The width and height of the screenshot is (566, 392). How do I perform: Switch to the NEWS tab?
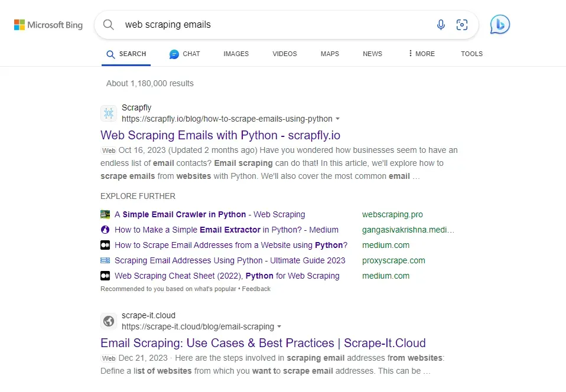point(372,54)
